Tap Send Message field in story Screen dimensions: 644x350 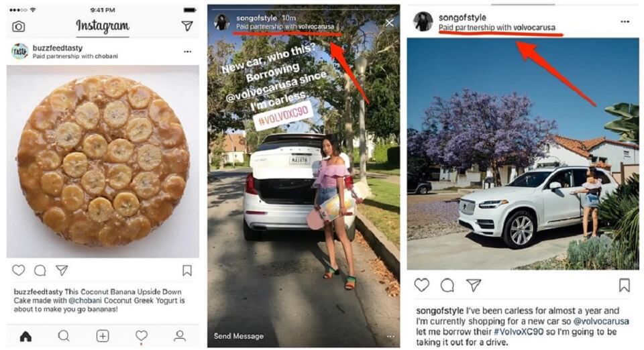tap(239, 336)
